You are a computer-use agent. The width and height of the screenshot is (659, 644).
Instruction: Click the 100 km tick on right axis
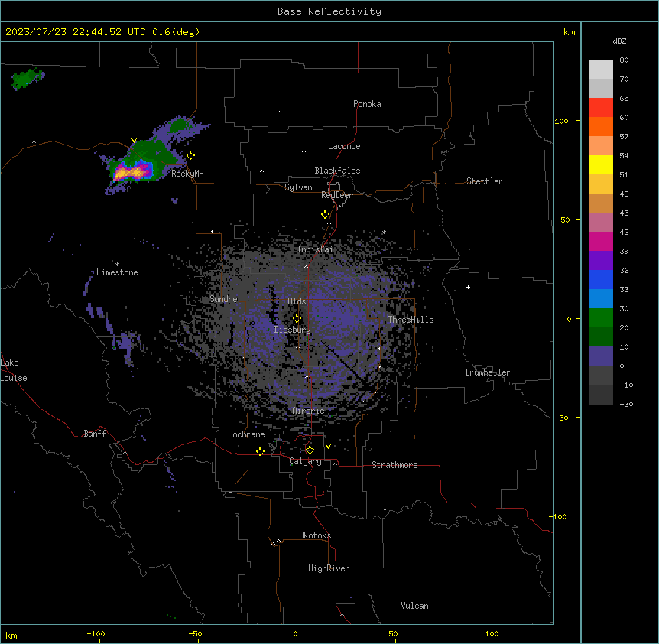562,121
